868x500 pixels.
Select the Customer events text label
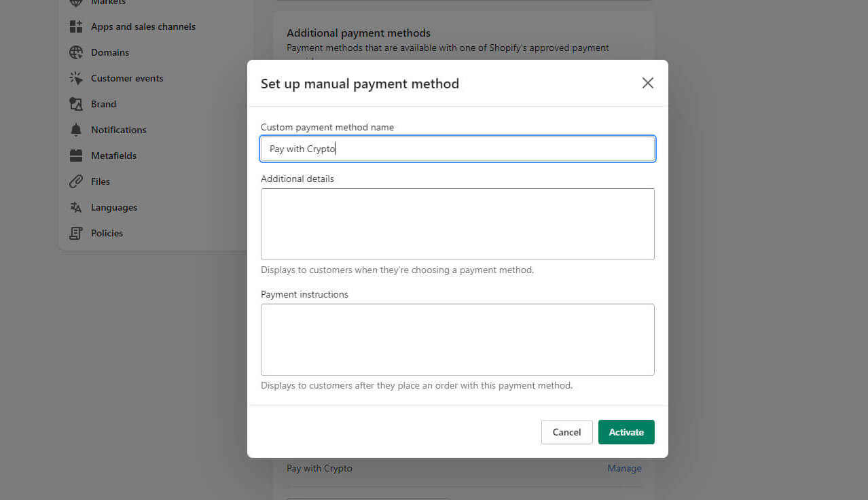tap(127, 78)
